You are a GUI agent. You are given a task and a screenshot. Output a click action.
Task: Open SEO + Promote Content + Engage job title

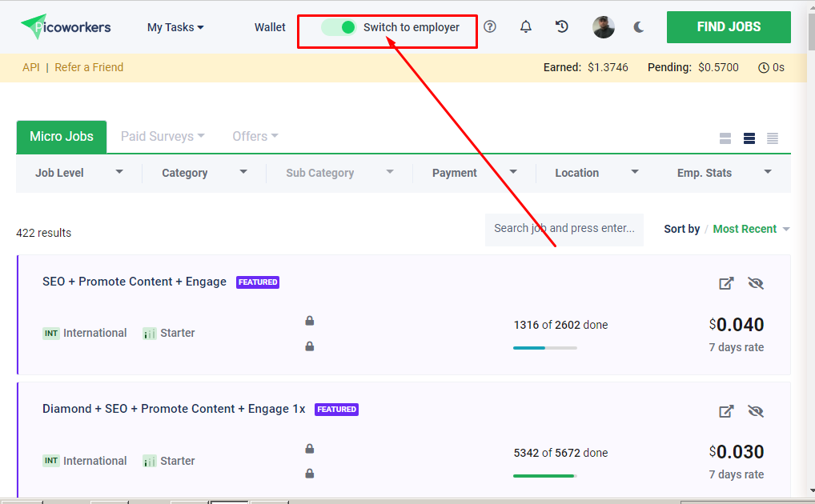click(x=134, y=282)
